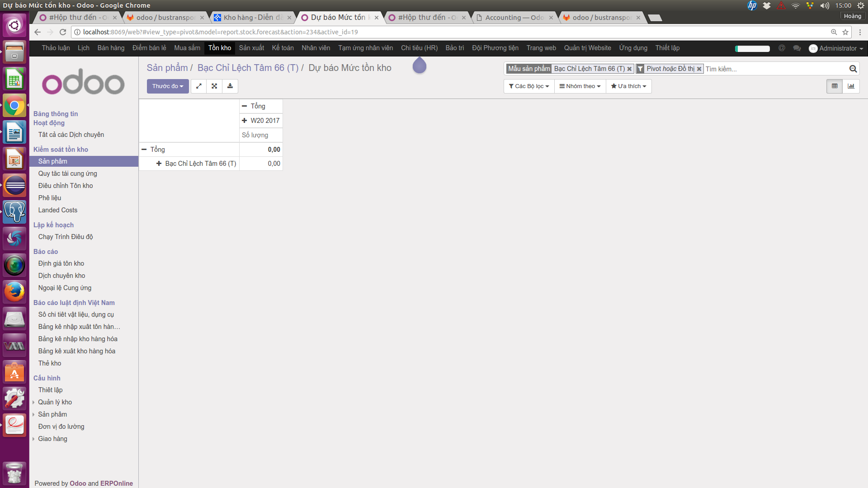Open the Các Bộ lọc filters dropdown
Viewport: 868px width, 488px height.
[x=529, y=86]
